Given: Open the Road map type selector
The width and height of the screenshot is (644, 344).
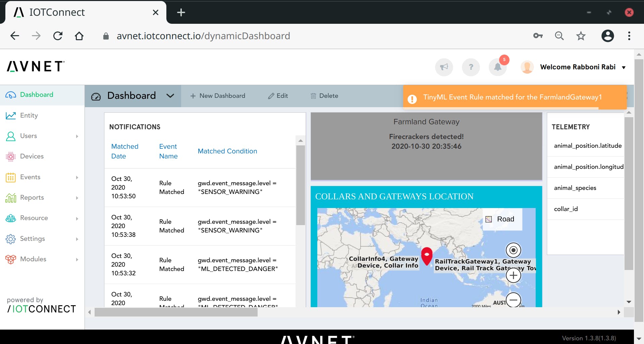Looking at the screenshot, I should (x=502, y=219).
